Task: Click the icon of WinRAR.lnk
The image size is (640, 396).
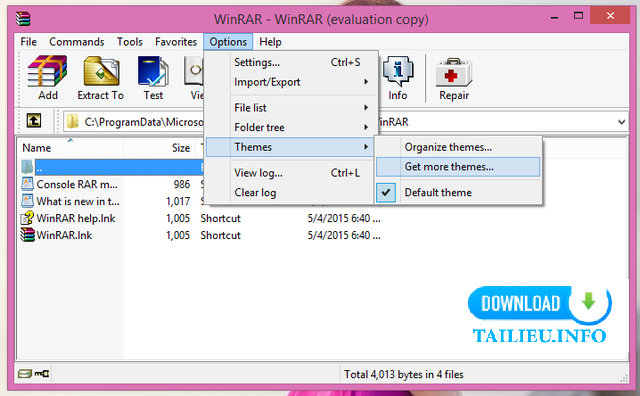Action: (x=28, y=235)
